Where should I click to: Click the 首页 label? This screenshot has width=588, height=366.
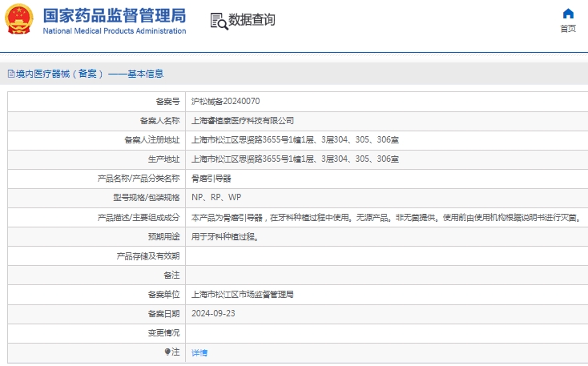coord(568,29)
